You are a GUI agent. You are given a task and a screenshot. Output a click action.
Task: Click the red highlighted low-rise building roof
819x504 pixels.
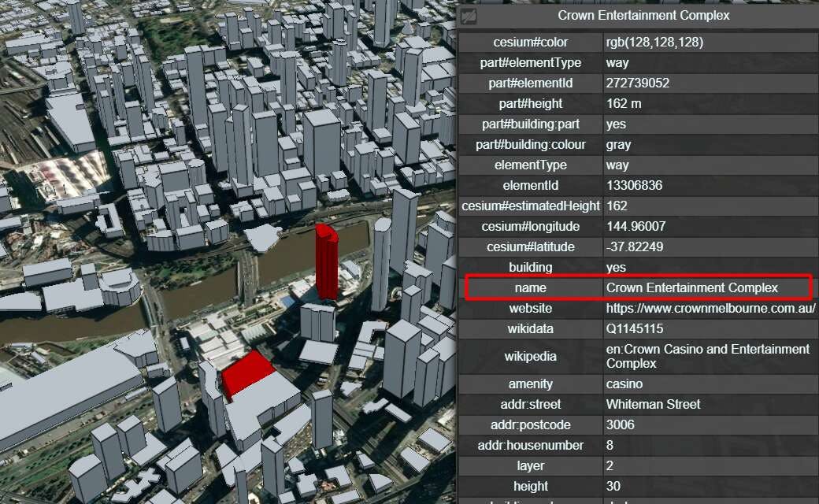tap(246, 373)
